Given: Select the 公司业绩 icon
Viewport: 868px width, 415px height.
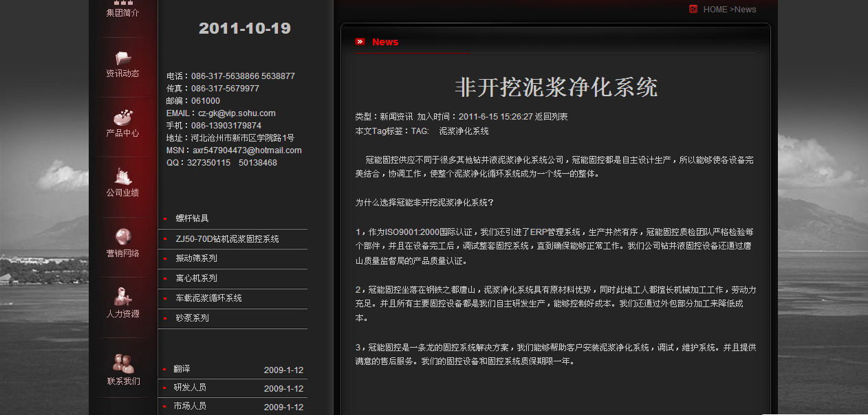Looking at the screenshot, I should point(123,177).
